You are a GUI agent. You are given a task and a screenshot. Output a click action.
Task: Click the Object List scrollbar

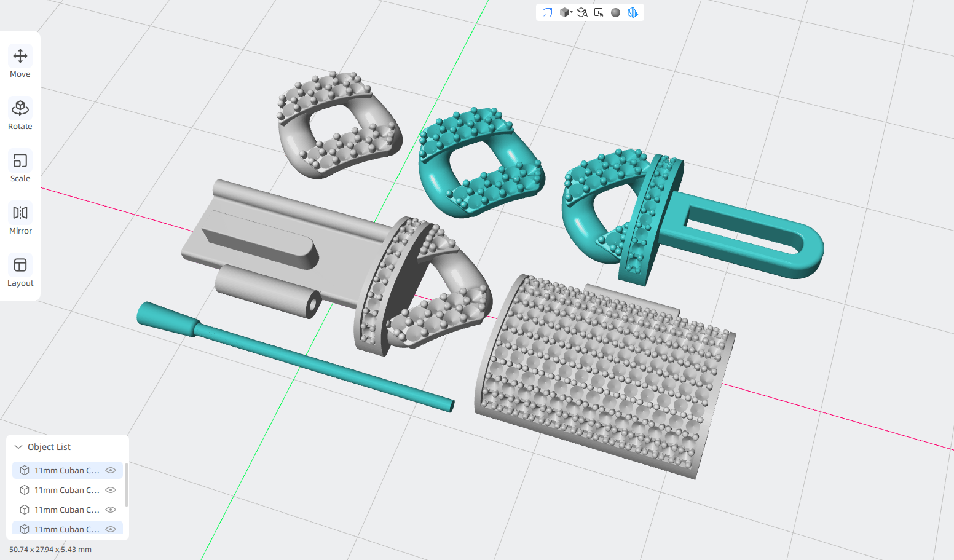pyautogui.click(x=126, y=485)
